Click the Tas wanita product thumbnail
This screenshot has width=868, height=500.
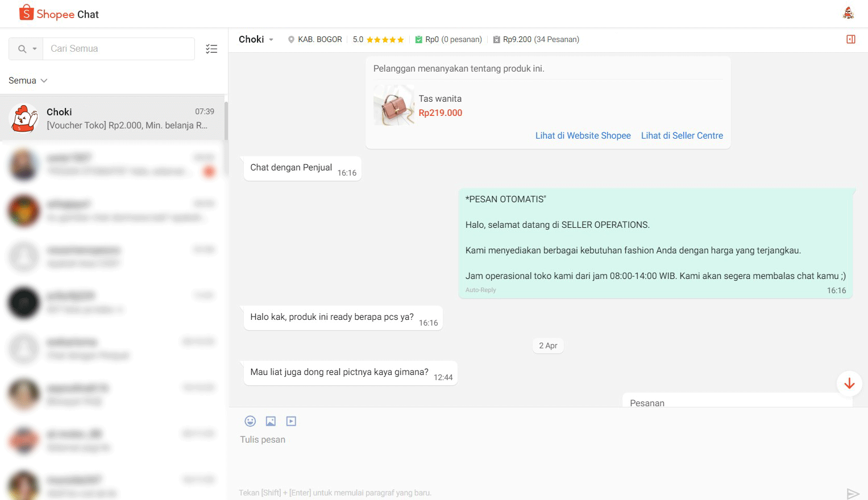[x=393, y=105]
